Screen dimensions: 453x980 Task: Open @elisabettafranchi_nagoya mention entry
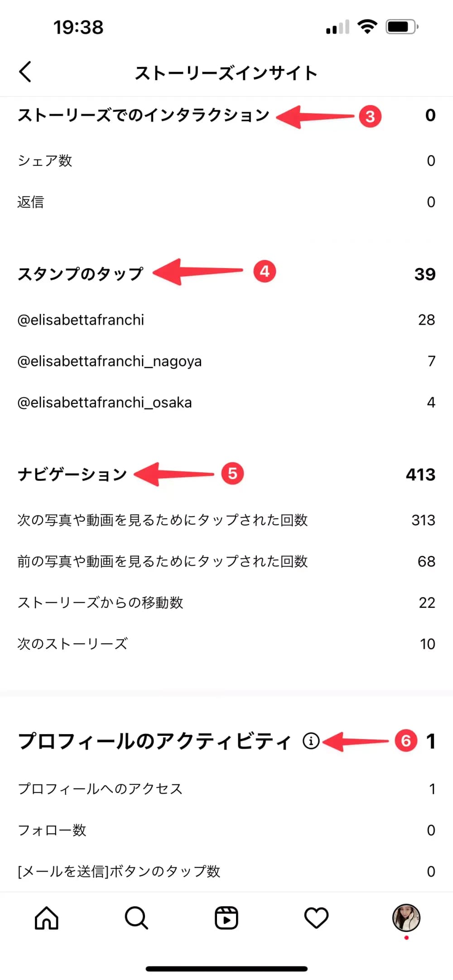coord(109,361)
